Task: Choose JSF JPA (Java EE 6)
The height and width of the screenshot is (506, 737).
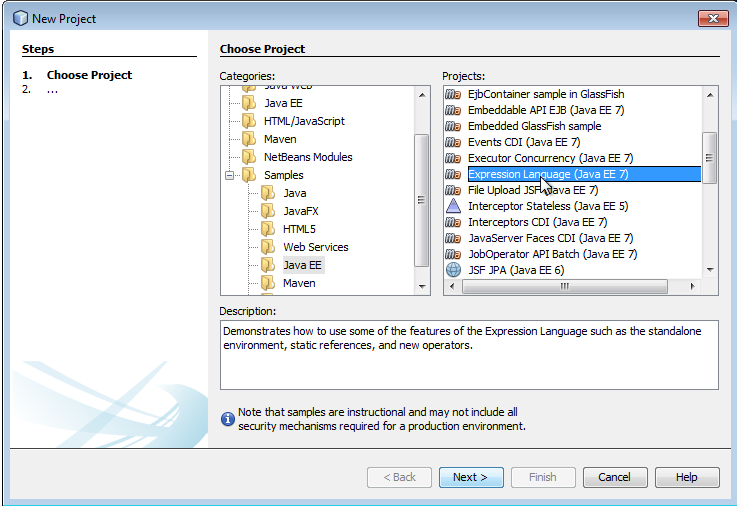Action: pyautogui.click(x=516, y=270)
